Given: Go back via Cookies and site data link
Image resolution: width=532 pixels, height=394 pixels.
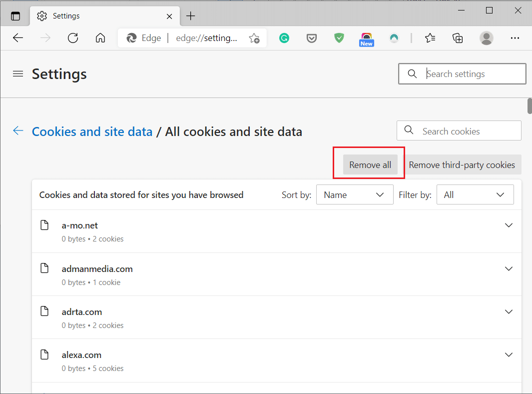Looking at the screenshot, I should (x=92, y=131).
